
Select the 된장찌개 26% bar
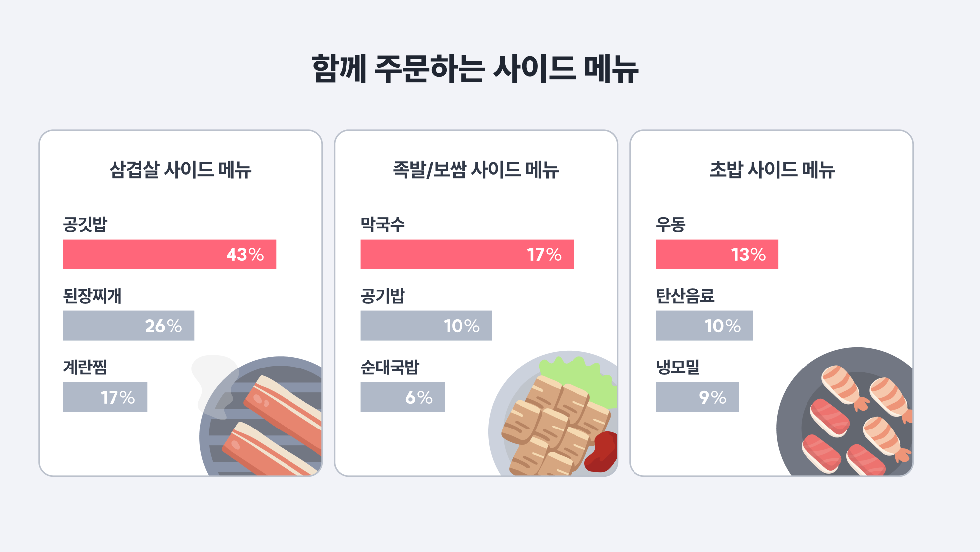[129, 326]
